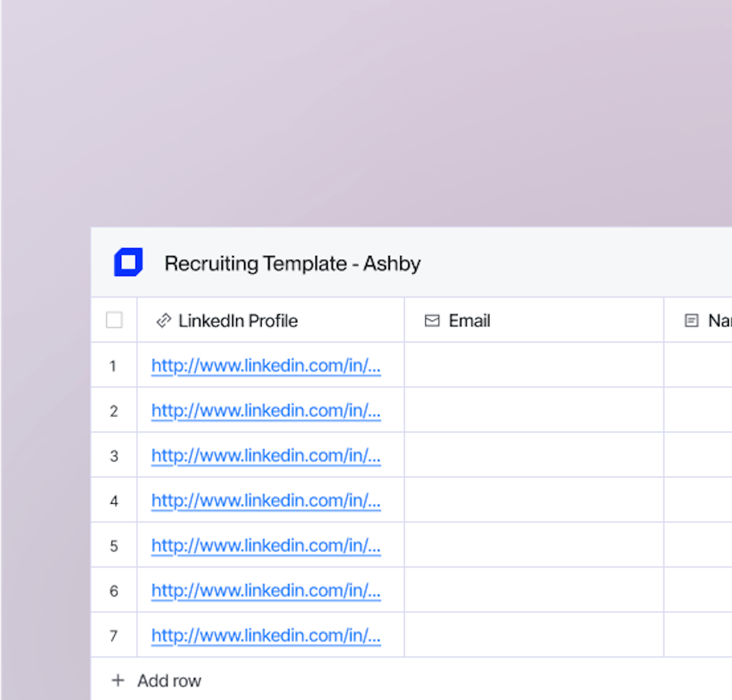Viewport: 732px width, 700px height.
Task: Open the LinkedIn link in row 5
Action: point(266,546)
